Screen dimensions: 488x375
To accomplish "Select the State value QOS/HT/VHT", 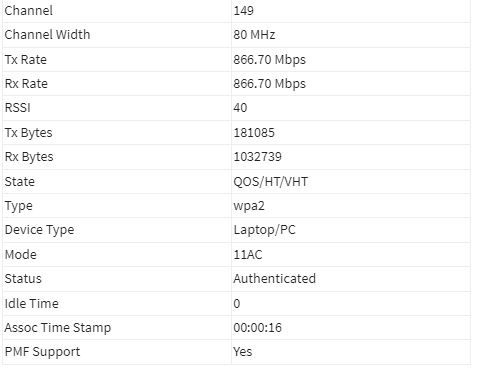I will click(270, 182).
